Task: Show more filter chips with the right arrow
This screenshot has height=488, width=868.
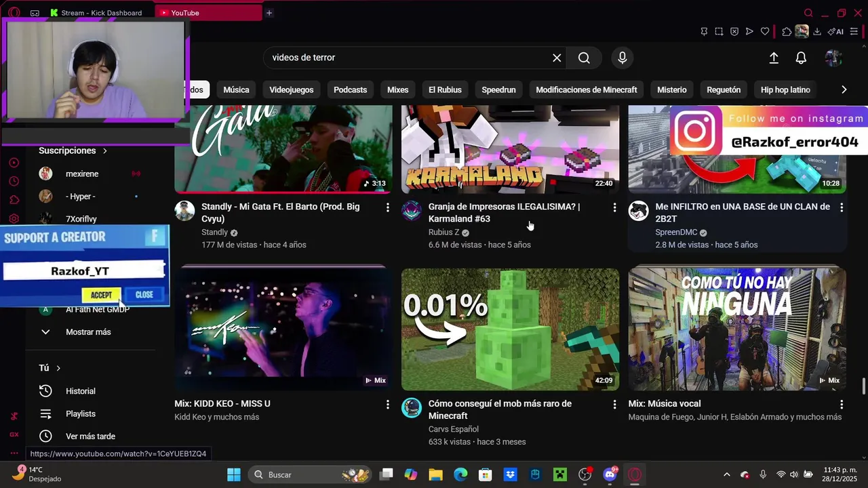Action: 844,89
